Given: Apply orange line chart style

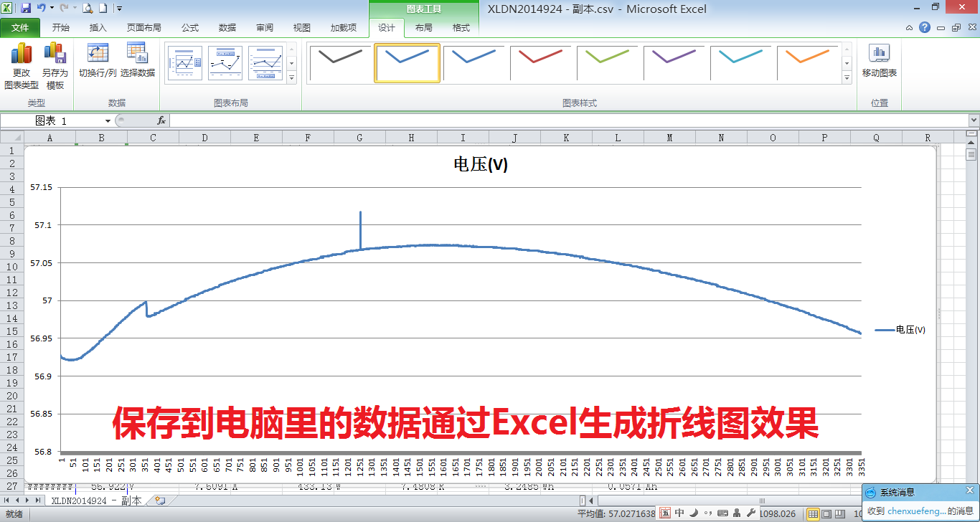Looking at the screenshot, I should (807, 63).
